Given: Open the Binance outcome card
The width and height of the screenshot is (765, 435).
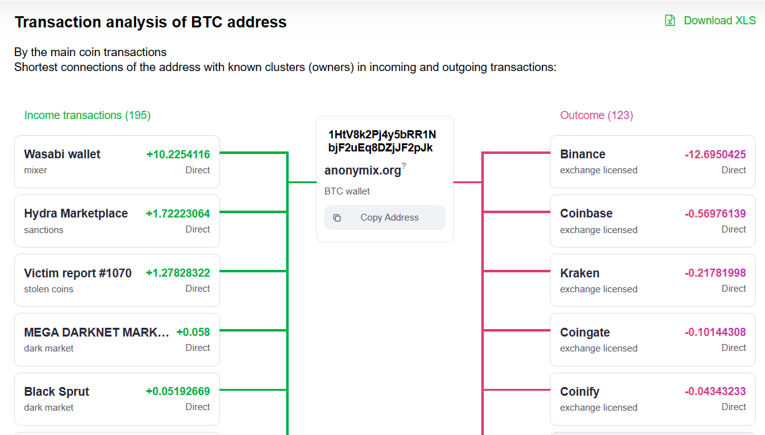Looking at the screenshot, I should click(652, 162).
